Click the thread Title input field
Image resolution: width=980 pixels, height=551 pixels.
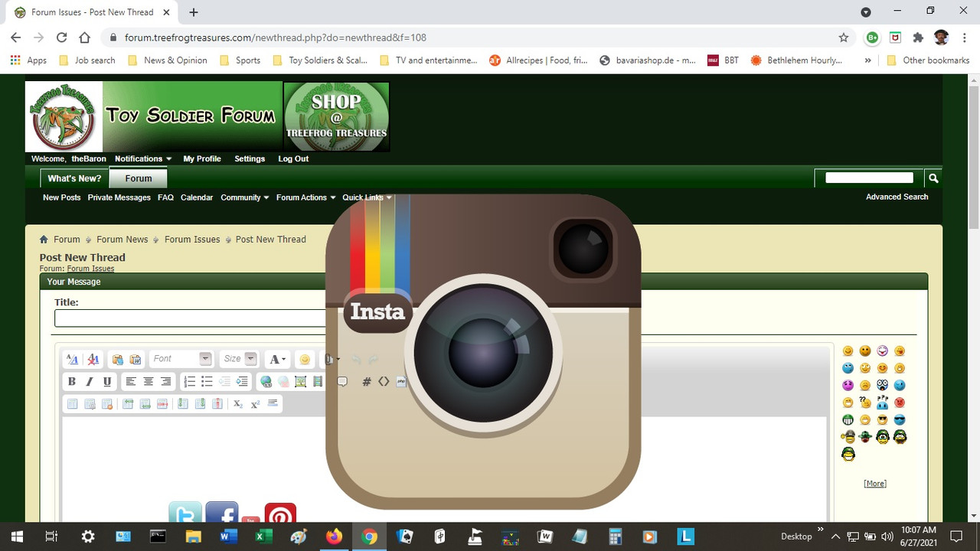(x=191, y=318)
